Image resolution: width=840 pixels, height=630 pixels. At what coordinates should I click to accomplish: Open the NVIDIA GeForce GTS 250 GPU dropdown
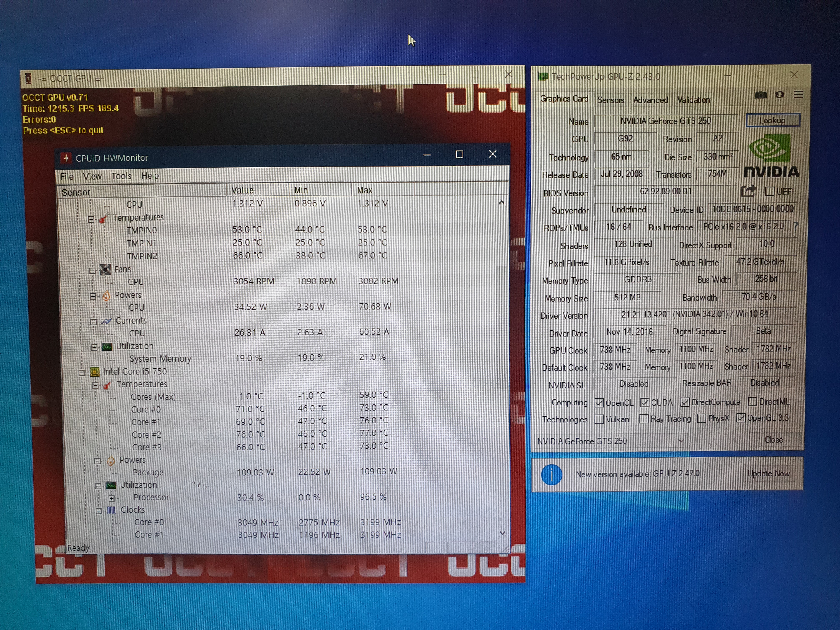click(611, 441)
